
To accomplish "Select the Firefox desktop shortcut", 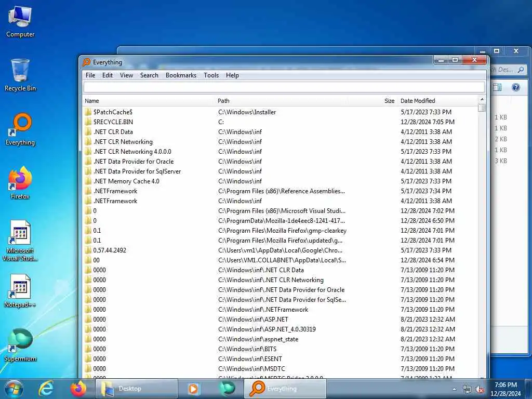I will [x=20, y=183].
